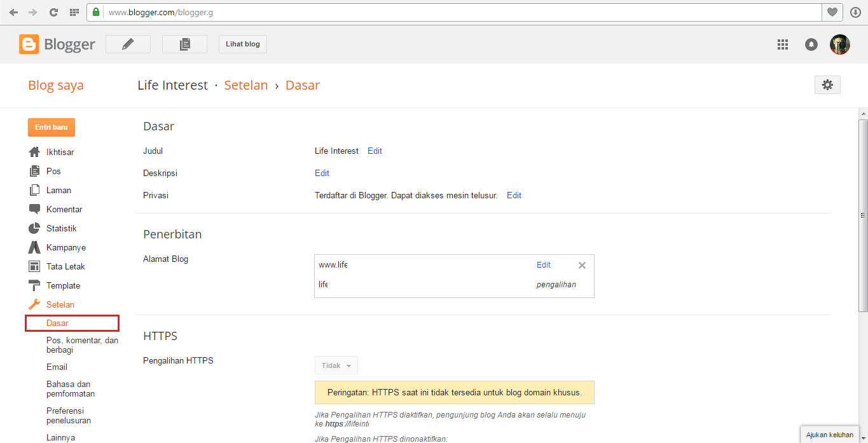Click the pengalihan redirect label
Image resolution: width=868 pixels, height=443 pixels.
pos(556,285)
